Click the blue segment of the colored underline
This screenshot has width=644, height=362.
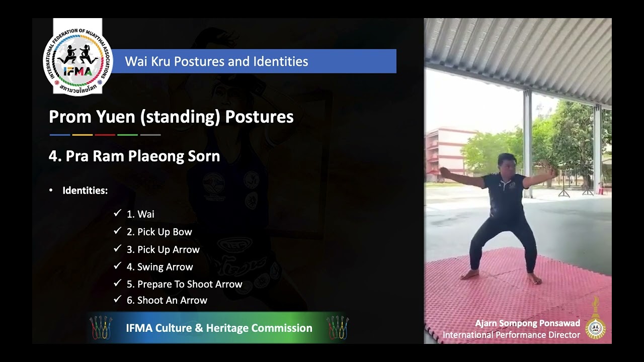point(60,135)
